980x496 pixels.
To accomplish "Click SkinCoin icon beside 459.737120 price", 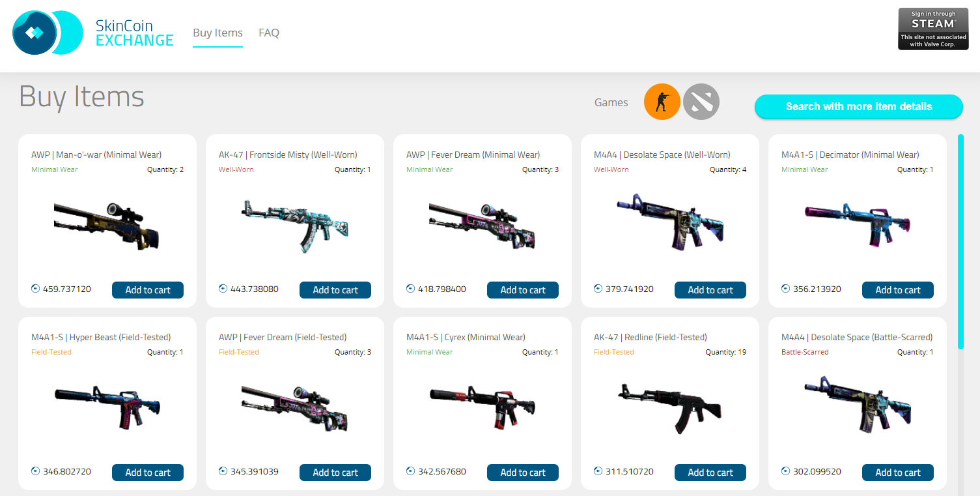I will (35, 289).
